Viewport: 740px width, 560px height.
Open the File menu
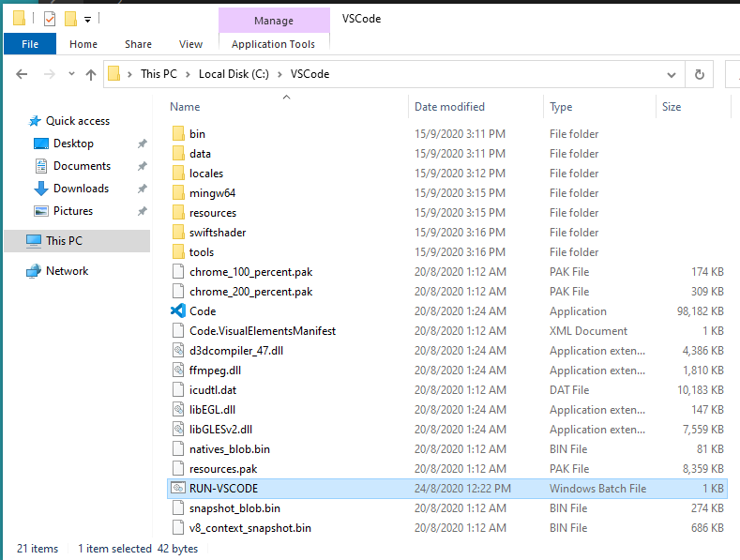tap(30, 44)
